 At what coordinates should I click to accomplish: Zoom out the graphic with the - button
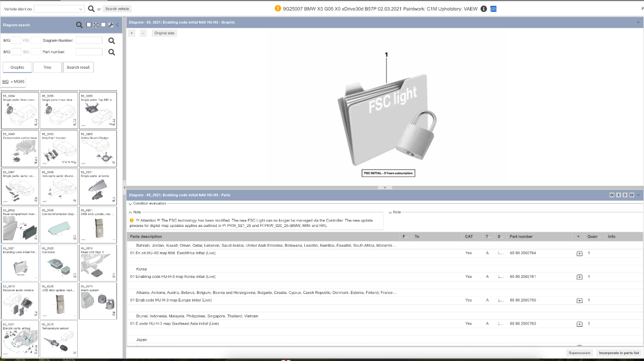click(x=143, y=33)
